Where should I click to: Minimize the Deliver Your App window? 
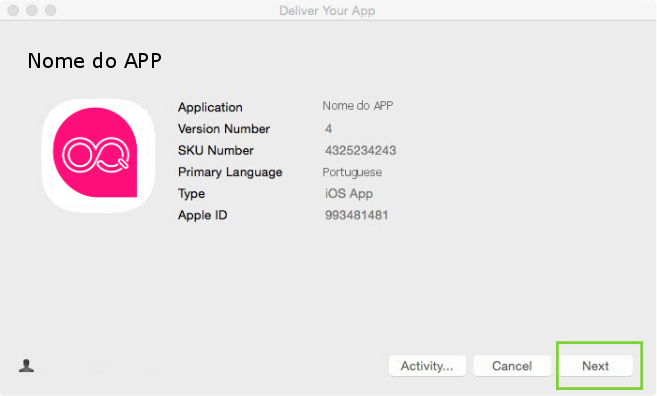coord(32,10)
